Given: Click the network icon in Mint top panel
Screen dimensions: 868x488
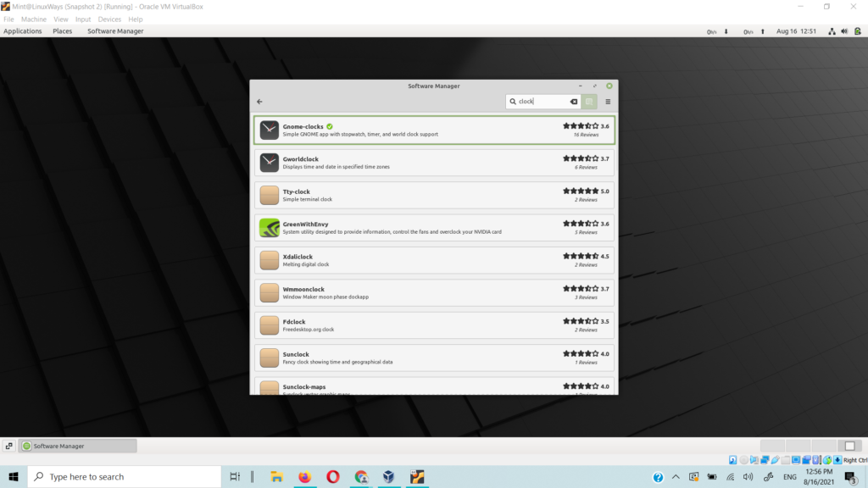Looking at the screenshot, I should click(x=832, y=31).
